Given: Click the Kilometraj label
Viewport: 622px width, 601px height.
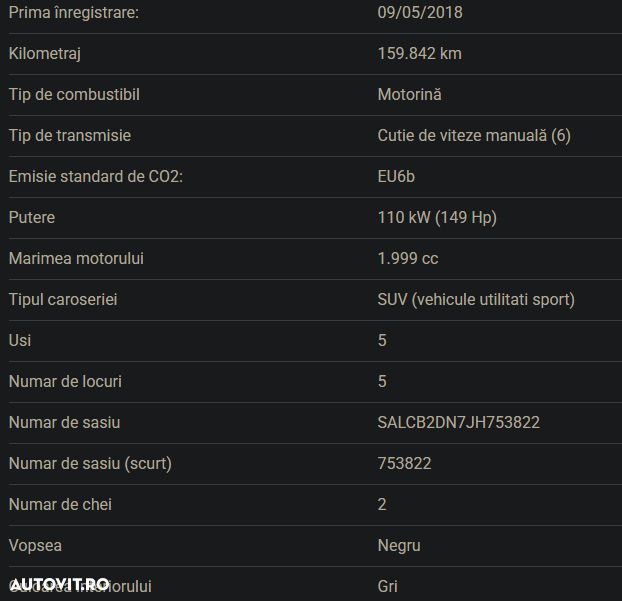Looking at the screenshot, I should tap(44, 54).
